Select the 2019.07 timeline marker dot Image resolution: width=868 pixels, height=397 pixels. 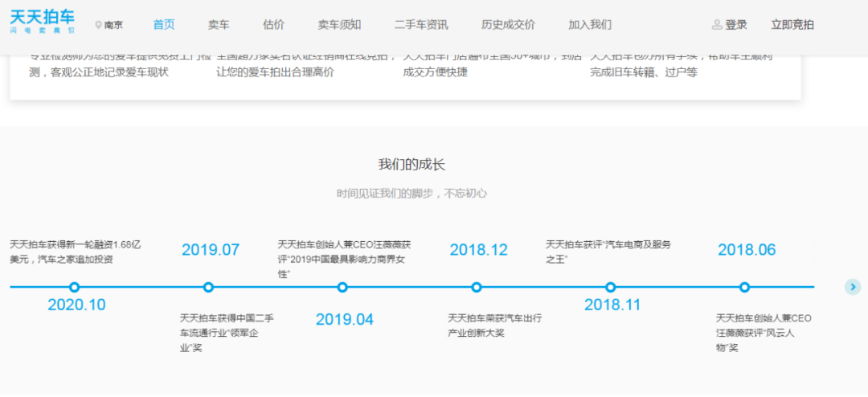(x=208, y=287)
